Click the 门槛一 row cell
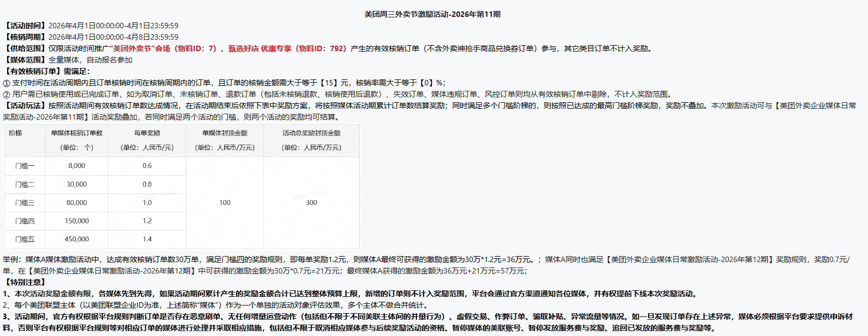 point(25,166)
